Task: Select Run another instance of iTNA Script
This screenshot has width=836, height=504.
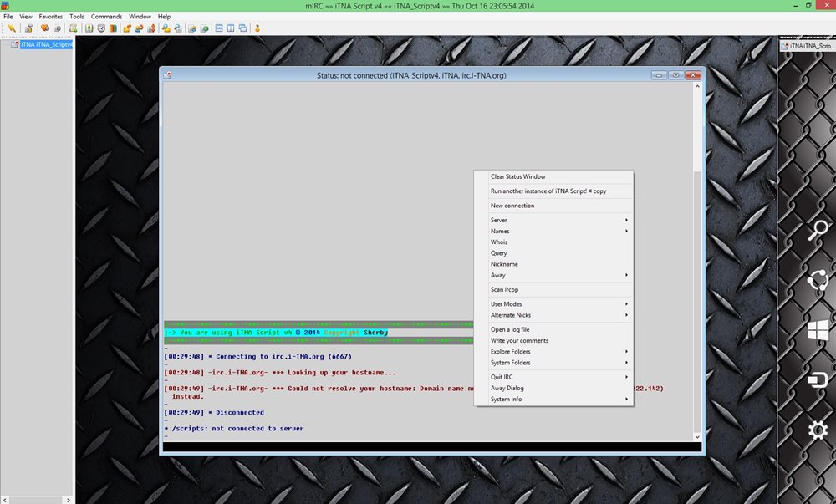Action: 553,191
